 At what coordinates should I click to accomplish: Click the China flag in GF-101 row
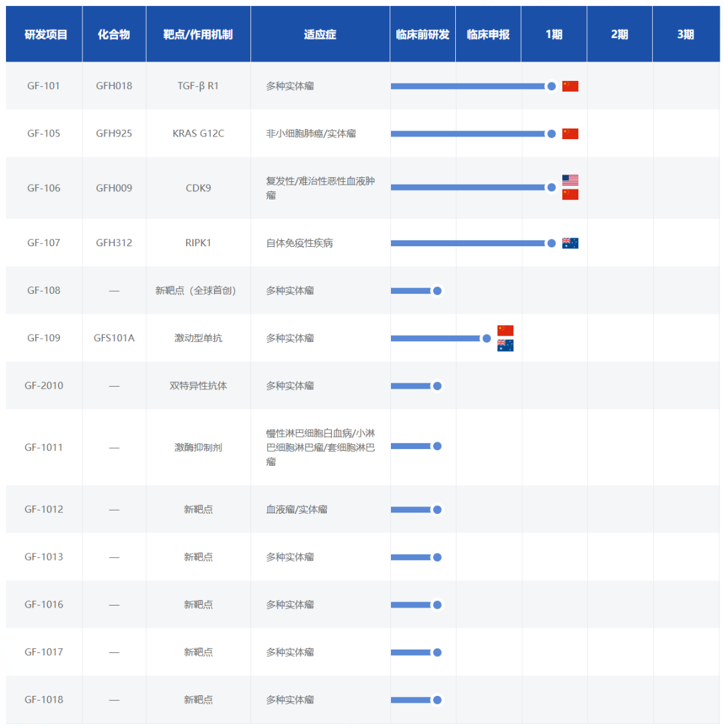point(570,86)
